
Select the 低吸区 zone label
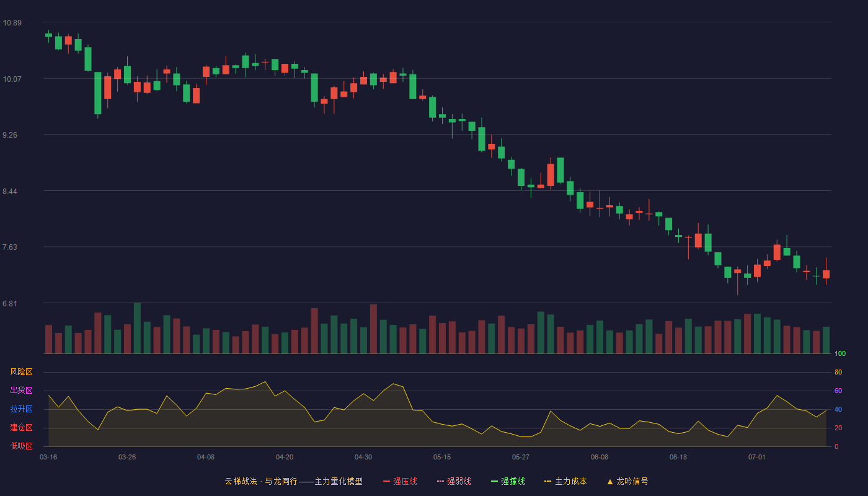pos(21,446)
